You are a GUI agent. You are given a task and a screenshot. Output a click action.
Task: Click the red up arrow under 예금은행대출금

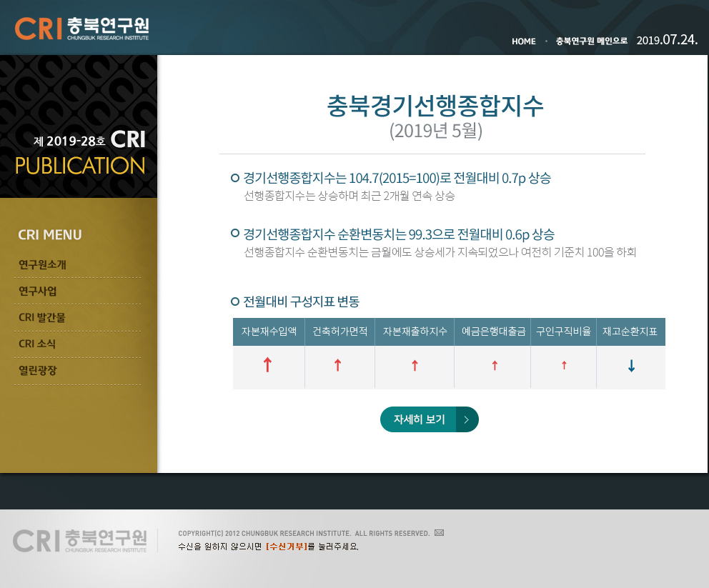(495, 365)
